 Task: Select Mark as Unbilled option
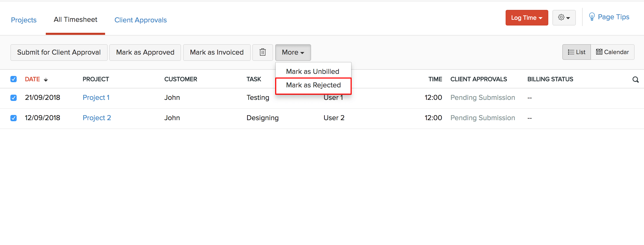(x=312, y=72)
